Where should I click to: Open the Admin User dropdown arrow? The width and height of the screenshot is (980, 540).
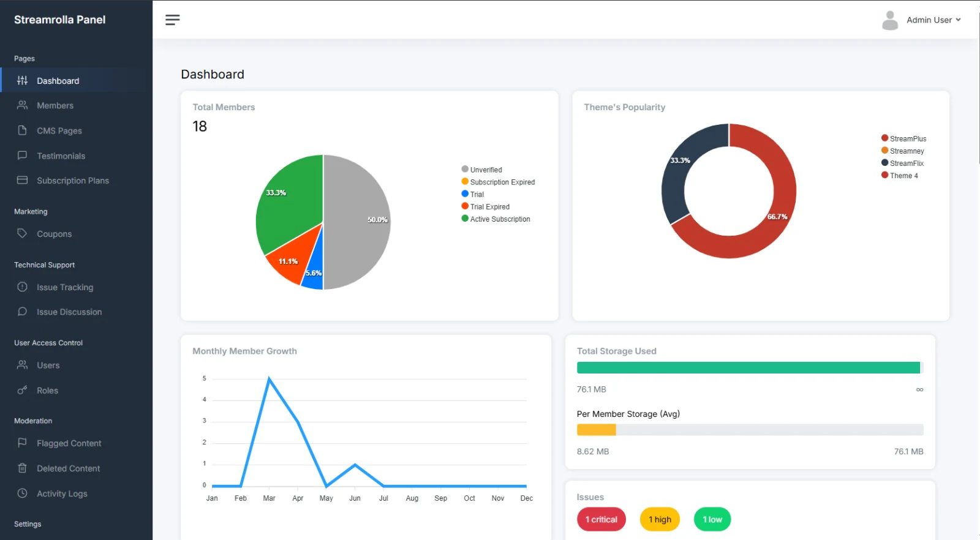(959, 20)
